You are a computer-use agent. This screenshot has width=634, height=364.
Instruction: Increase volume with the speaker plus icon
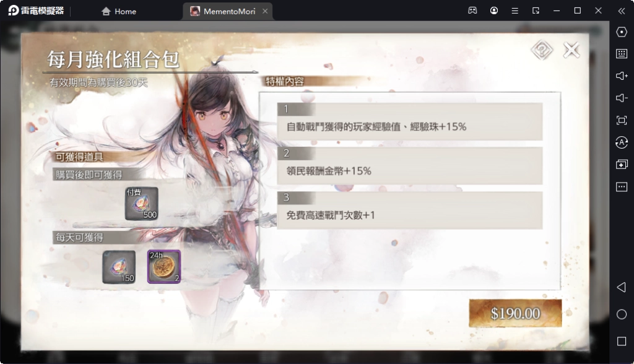tap(622, 76)
